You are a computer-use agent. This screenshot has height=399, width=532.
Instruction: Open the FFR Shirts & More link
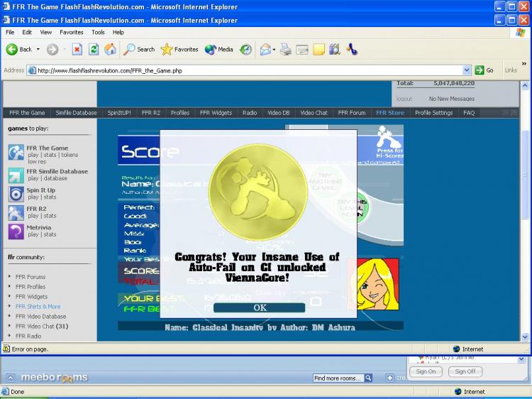click(38, 307)
